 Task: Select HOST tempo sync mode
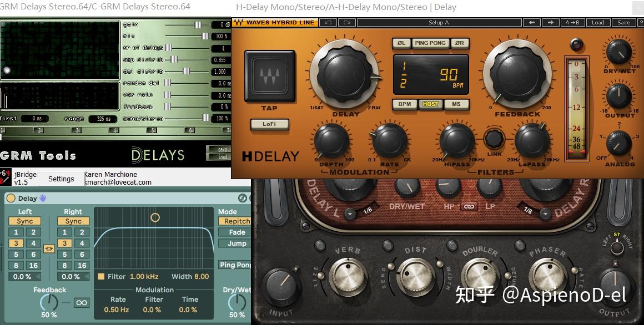point(430,104)
